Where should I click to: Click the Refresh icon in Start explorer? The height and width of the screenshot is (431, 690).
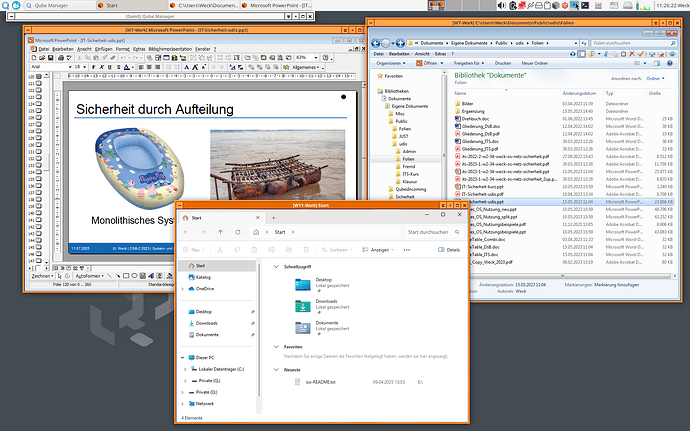(238, 233)
